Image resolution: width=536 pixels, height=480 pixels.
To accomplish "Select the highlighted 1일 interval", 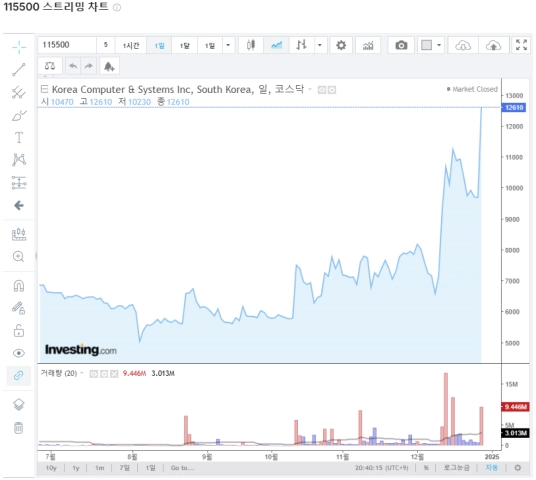I will click(159, 45).
